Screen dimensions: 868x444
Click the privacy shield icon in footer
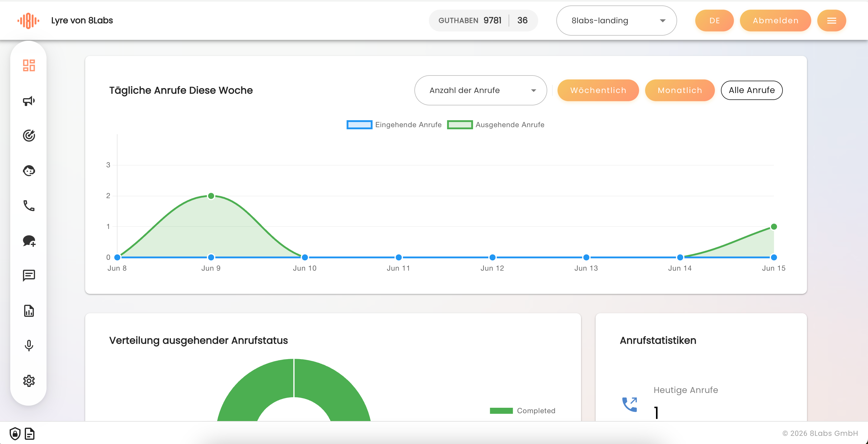[x=15, y=433]
